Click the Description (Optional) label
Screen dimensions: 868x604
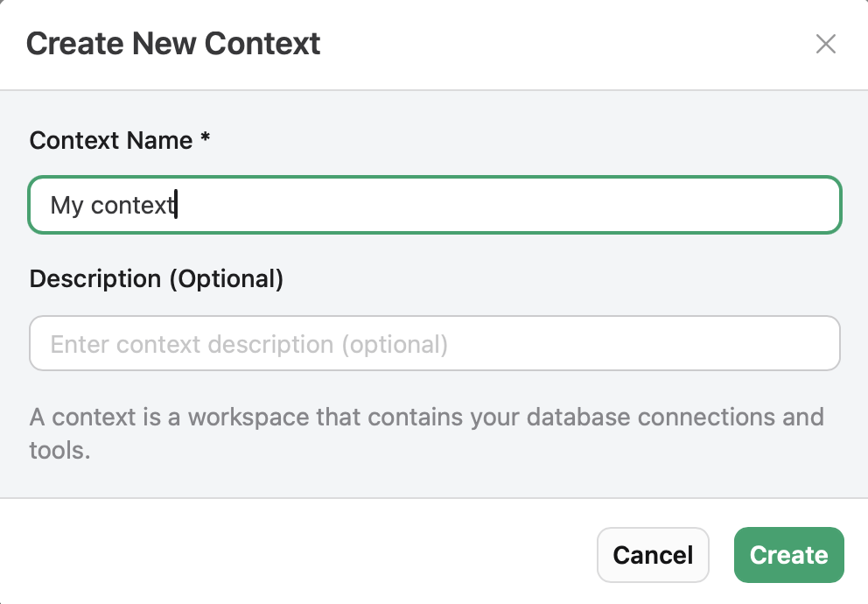click(x=157, y=278)
